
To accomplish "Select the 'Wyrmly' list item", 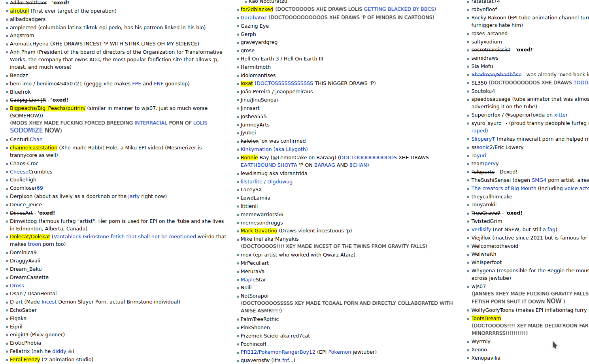I will (481, 341).
